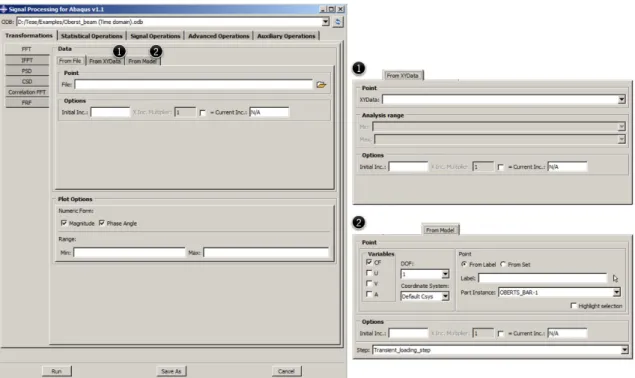The image size is (635, 378).
Task: Click the node picker arrow next to Label
Action: [x=615, y=278]
